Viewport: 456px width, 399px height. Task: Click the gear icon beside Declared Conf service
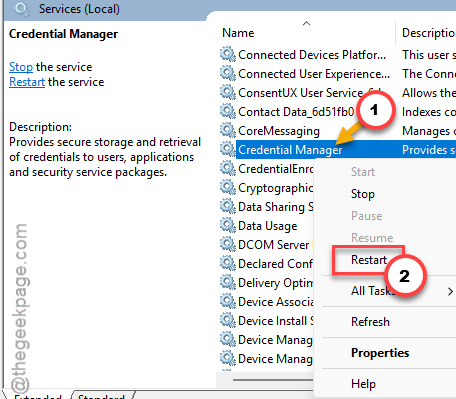(228, 263)
